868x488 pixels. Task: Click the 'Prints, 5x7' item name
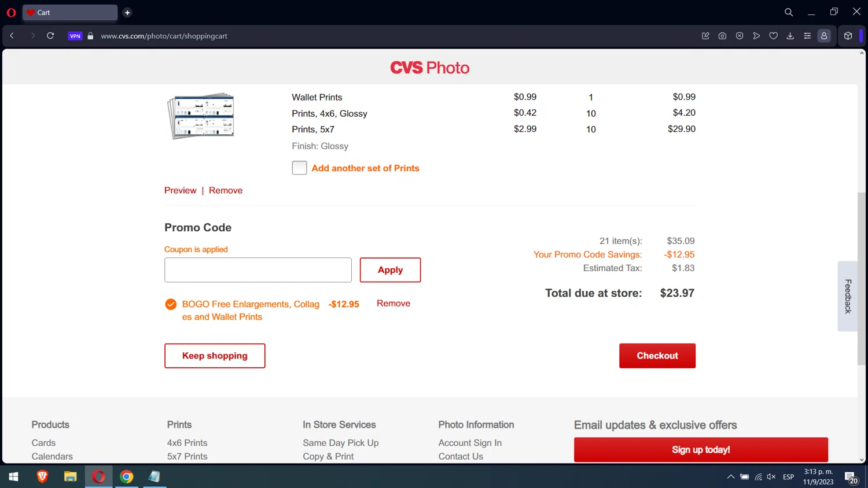(x=313, y=130)
